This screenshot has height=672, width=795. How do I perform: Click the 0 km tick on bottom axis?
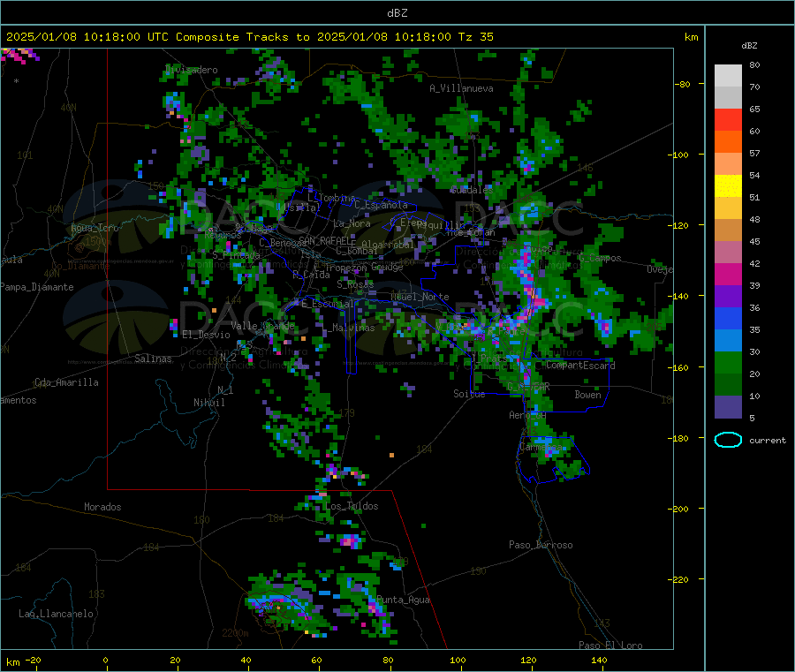pyautogui.click(x=105, y=661)
